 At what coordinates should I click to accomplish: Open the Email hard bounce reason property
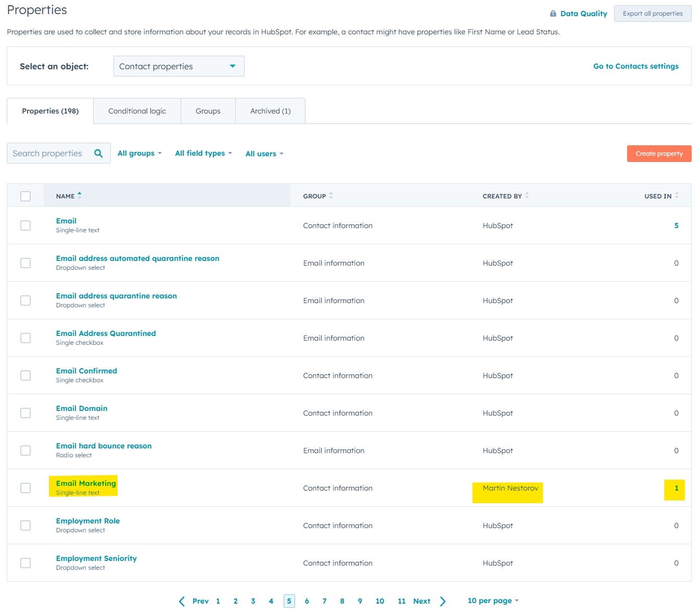(104, 446)
